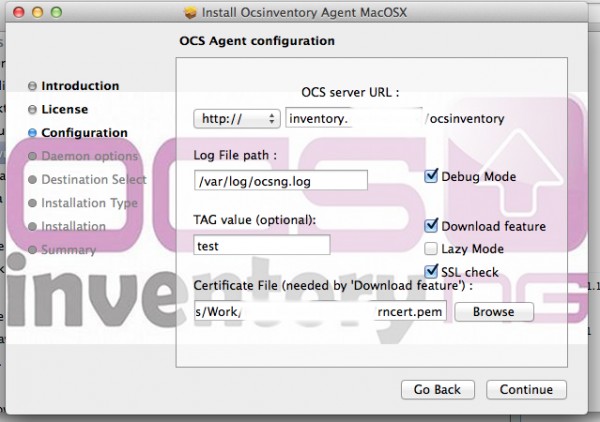This screenshot has height=422, width=600.
Task: Enable the Lazy Mode checkbox
Action: click(431, 249)
